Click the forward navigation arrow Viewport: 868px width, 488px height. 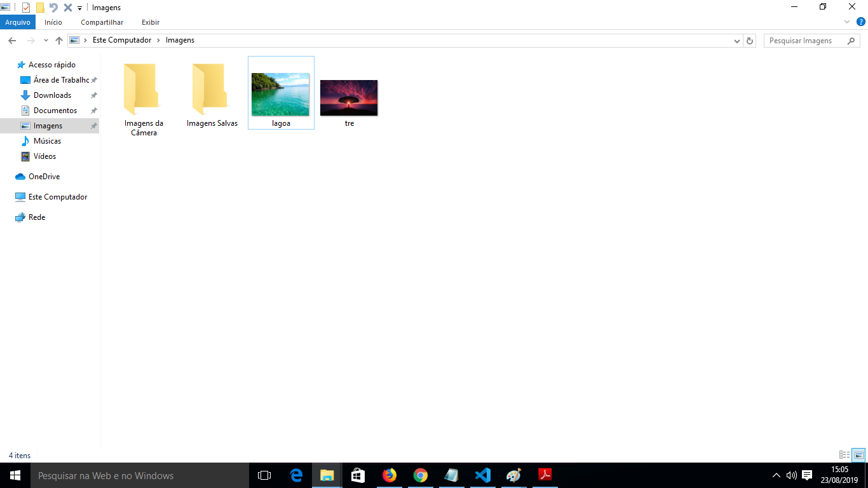coord(31,40)
